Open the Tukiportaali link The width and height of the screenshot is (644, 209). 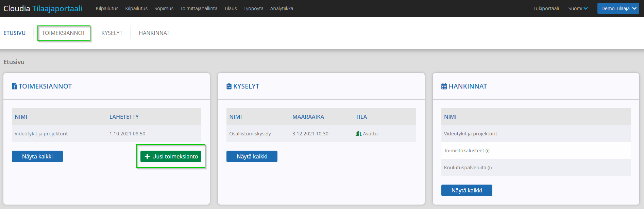[546, 8]
